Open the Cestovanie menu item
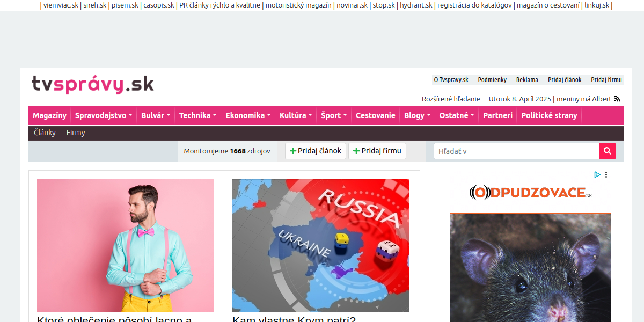 tap(376, 115)
